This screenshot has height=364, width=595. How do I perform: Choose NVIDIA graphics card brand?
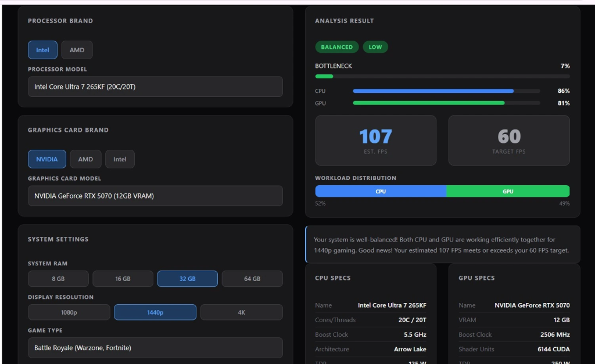[47, 159]
